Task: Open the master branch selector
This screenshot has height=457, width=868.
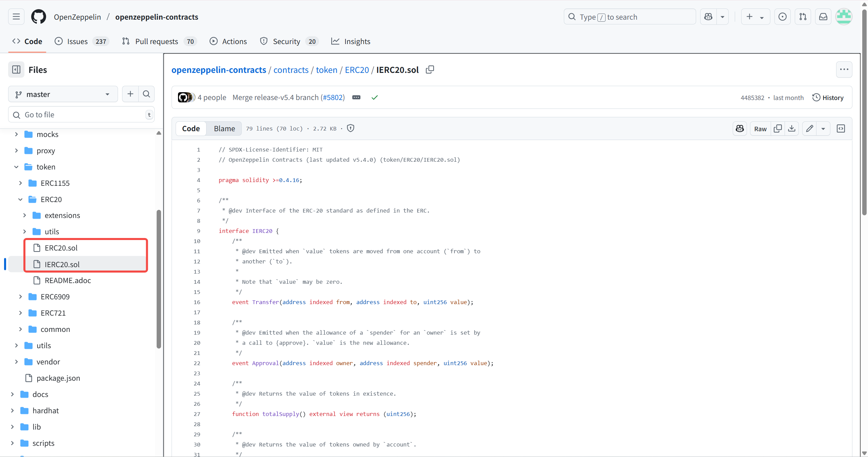Action: pos(63,94)
